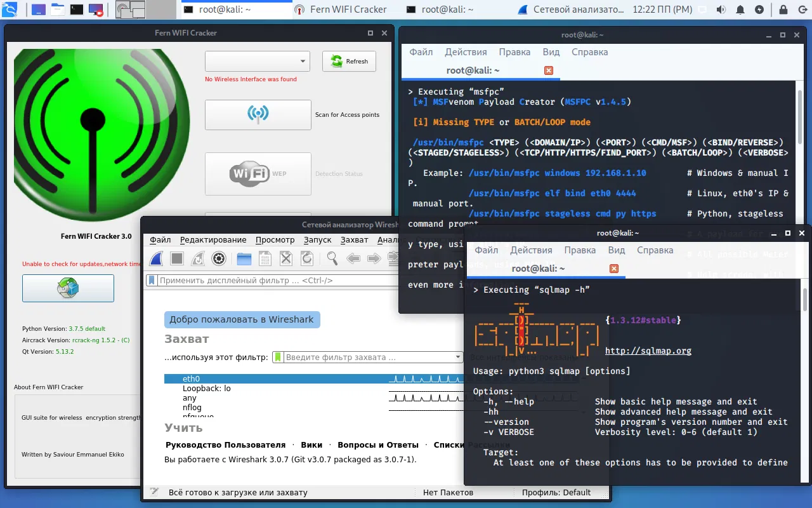812x508 pixels.
Task: Click the Wireshark status bar expert info icon
Action: pyautogui.click(x=154, y=492)
